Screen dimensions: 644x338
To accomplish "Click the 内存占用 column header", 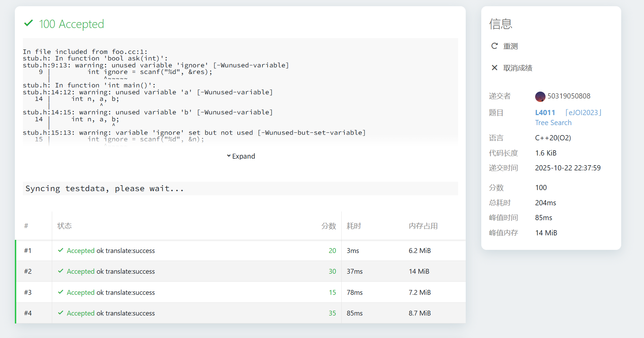I will coord(423,226).
